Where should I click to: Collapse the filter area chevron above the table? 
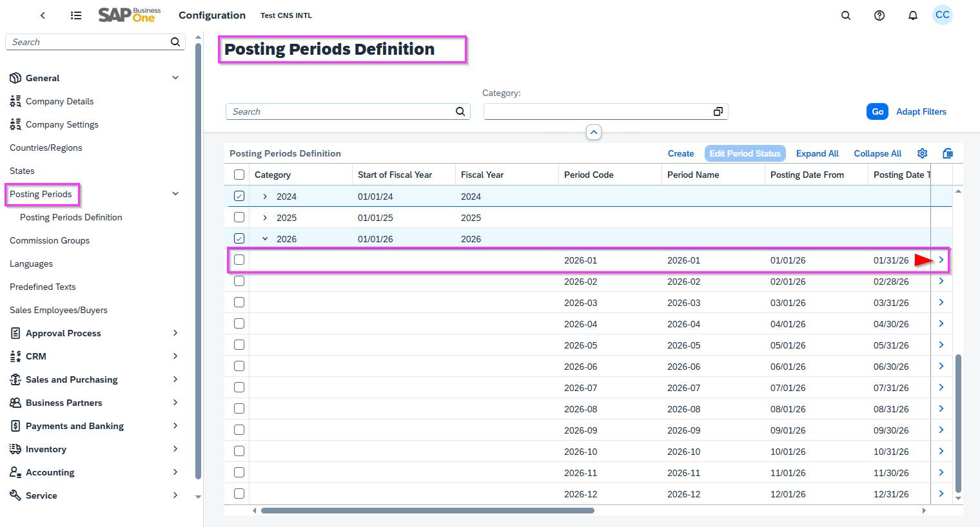[593, 132]
